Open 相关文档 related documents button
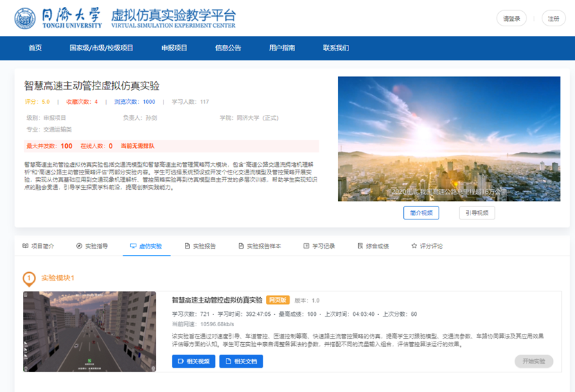This screenshot has width=575, height=392. point(241,361)
